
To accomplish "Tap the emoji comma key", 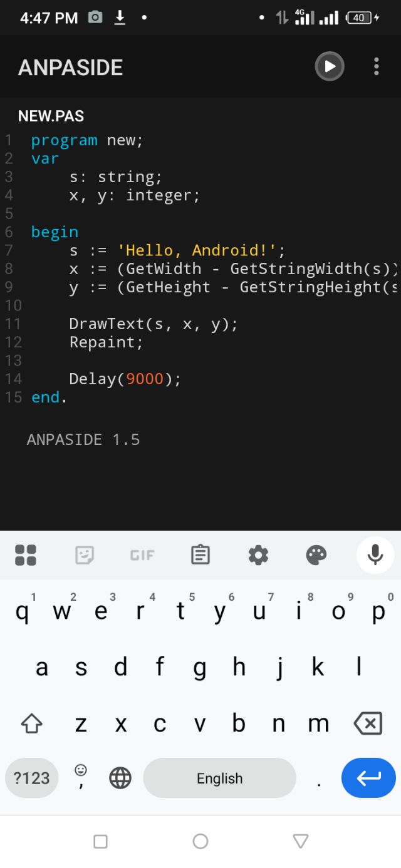I will (81, 777).
